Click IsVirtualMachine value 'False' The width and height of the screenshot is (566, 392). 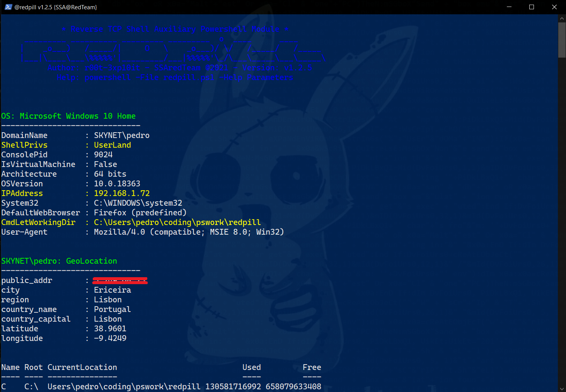106,164
